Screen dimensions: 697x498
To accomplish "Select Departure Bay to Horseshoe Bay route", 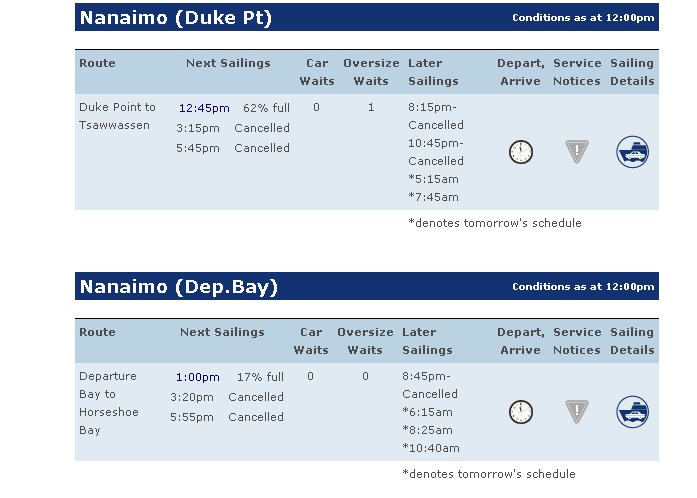I will click(x=108, y=403).
